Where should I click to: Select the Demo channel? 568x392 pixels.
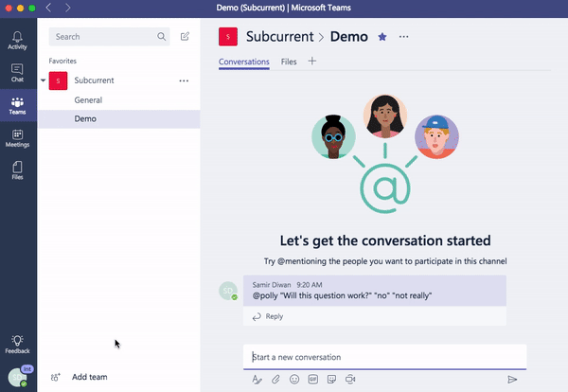119,119
